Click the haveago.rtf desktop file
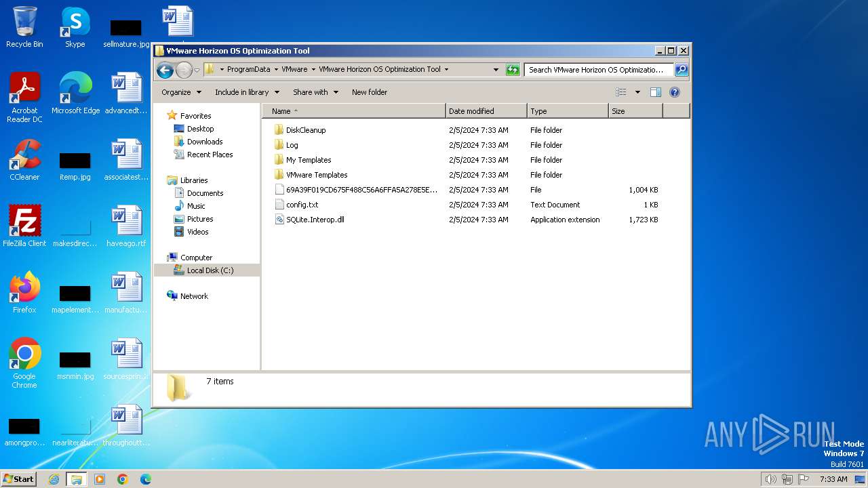Screen dimensions: 868x488 [126, 226]
